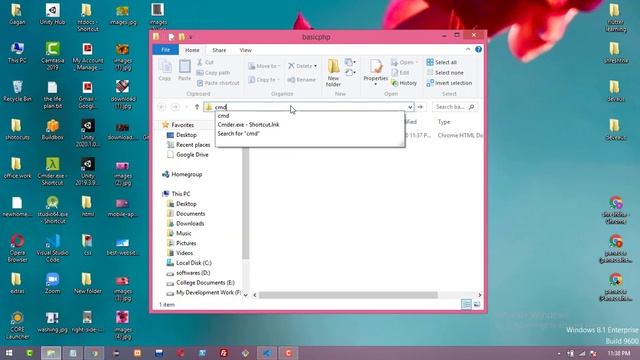Open FileZilla from the taskbar
The width and height of the screenshot is (640, 360).
pyautogui.click(x=223, y=353)
